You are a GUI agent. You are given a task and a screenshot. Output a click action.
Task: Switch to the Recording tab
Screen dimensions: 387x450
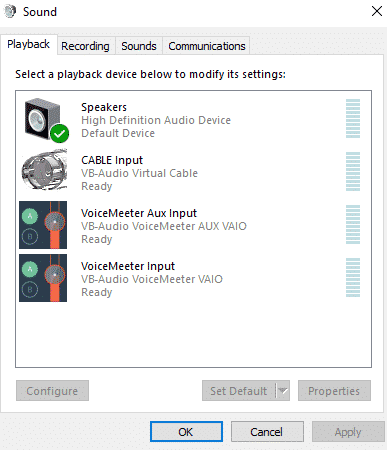pos(86,46)
